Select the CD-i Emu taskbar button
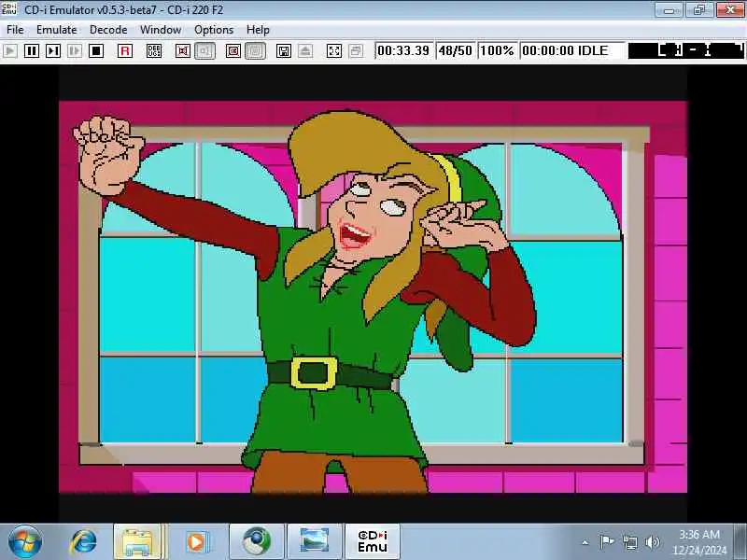Viewport: 747px width, 560px height. click(373, 542)
